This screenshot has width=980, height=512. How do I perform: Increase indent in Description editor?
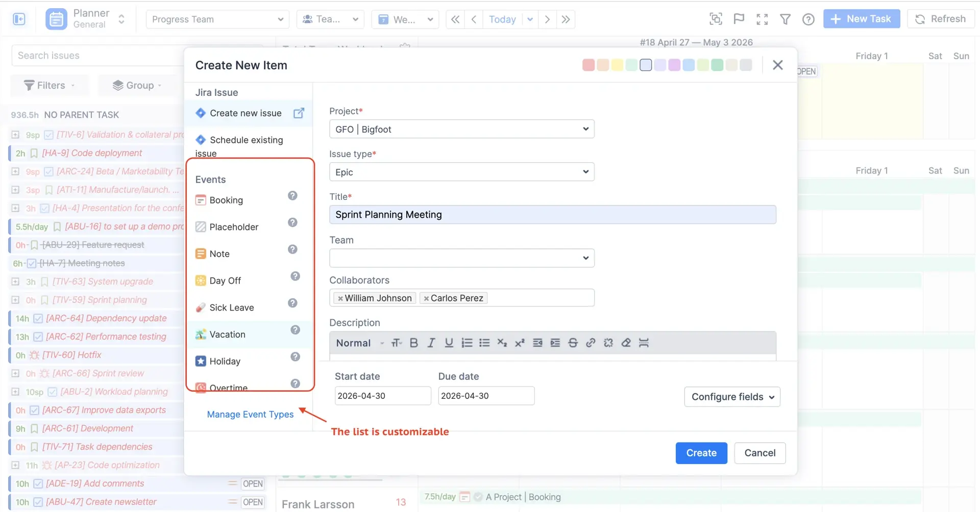[555, 343]
